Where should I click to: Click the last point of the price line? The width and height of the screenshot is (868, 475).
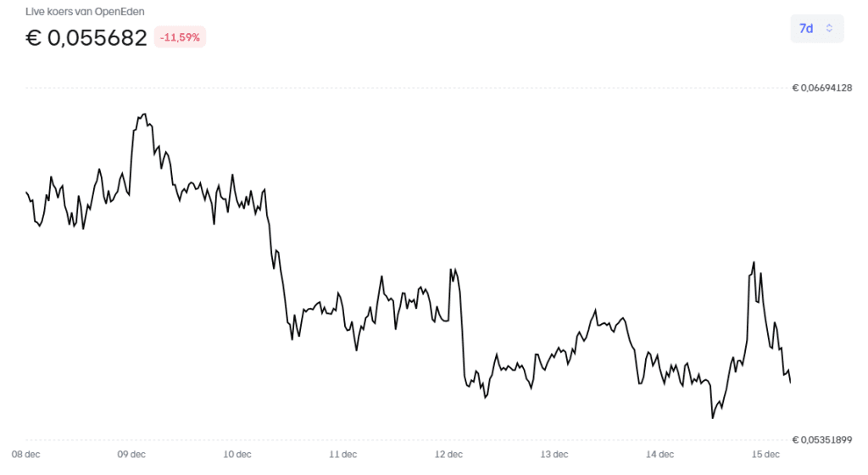[790, 383]
